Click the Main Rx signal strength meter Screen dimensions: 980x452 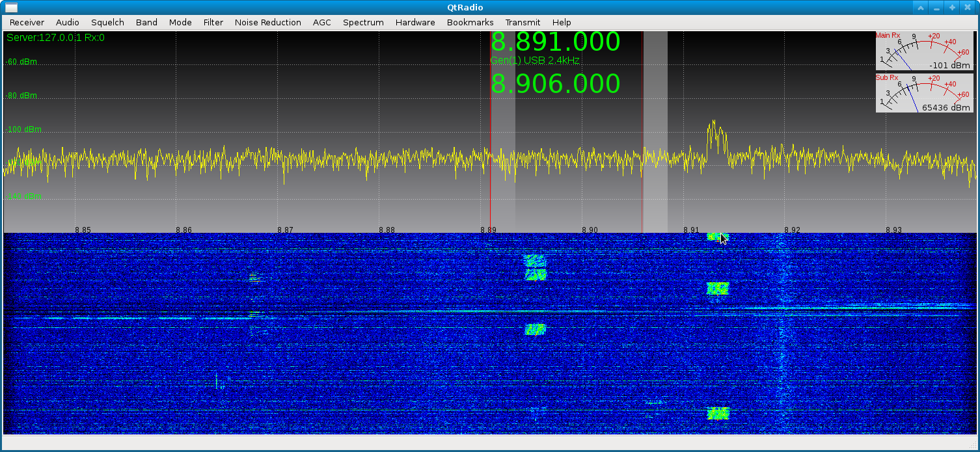[924, 52]
